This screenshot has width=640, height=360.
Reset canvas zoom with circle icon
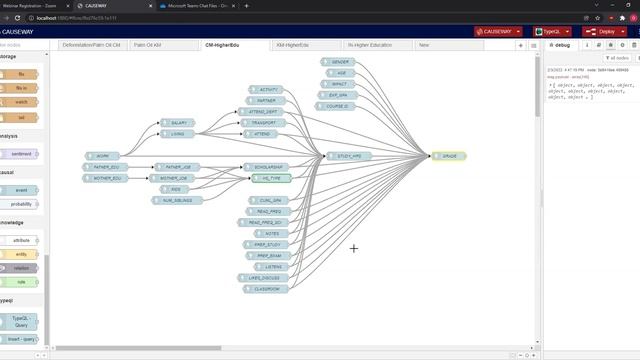pyautogui.click(x=527, y=356)
